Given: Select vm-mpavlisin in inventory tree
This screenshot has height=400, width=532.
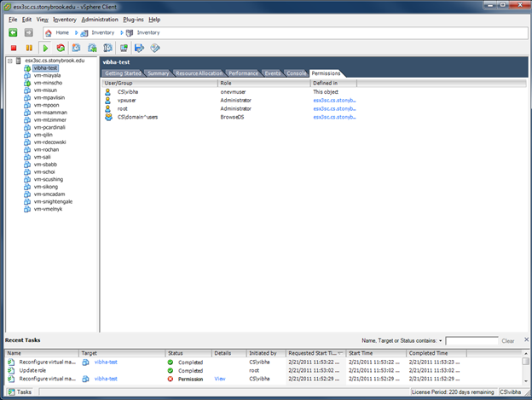Looking at the screenshot, I should pyautogui.click(x=49, y=98).
